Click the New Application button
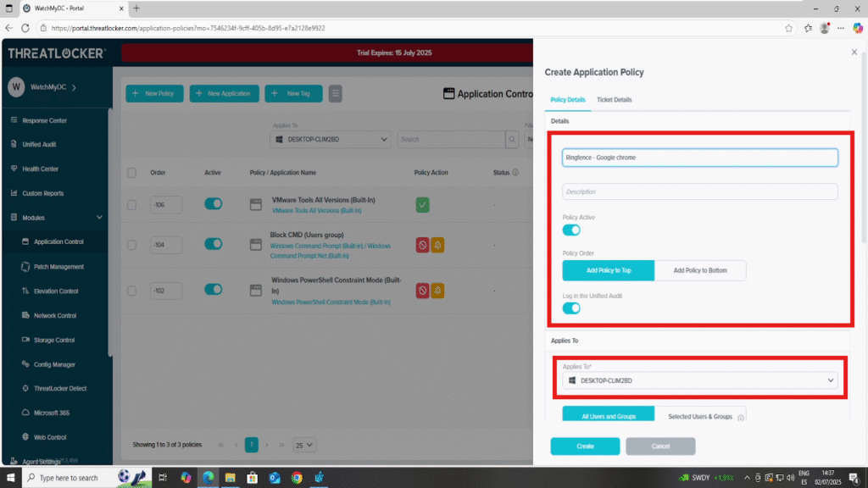Image resolution: width=868 pixels, height=488 pixels. (224, 93)
